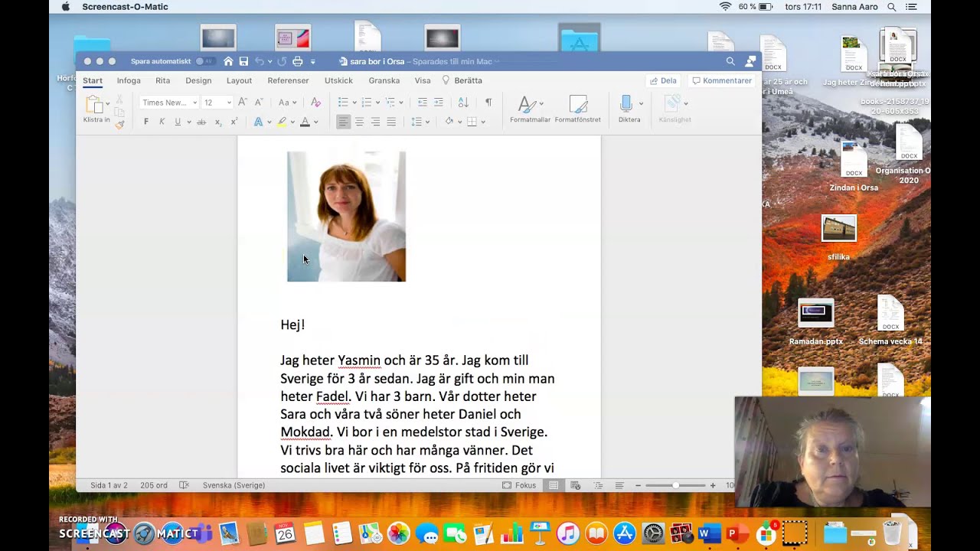Select the format painter brush icon

point(119,124)
